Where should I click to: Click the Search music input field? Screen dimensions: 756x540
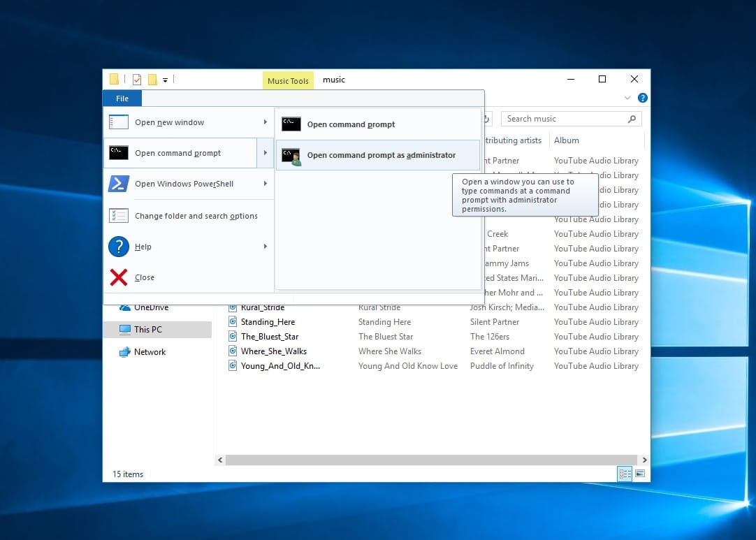tap(562, 119)
